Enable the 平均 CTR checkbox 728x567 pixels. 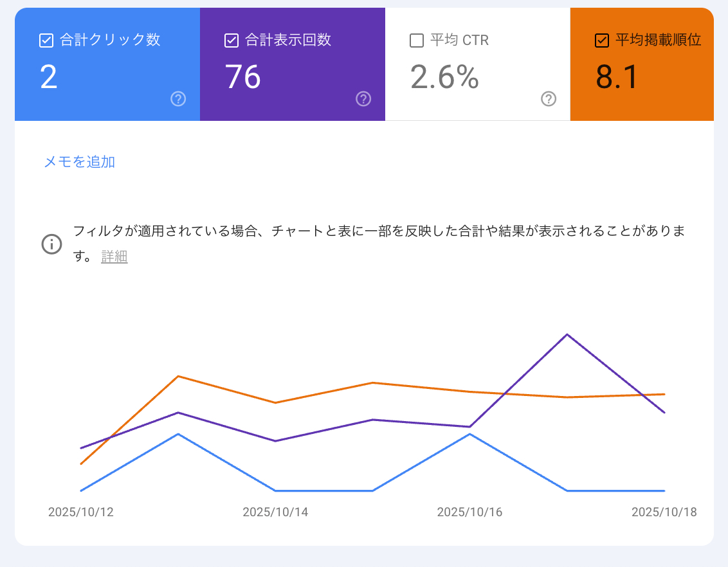click(417, 40)
